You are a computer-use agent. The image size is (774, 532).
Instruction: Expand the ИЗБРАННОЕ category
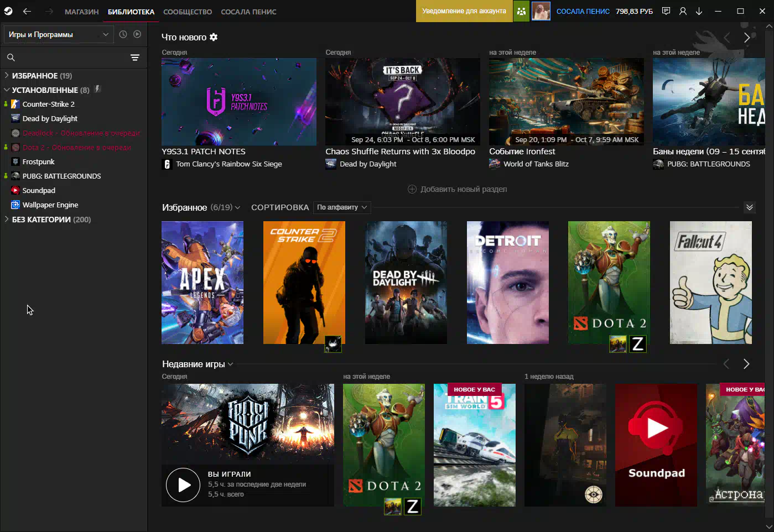(7, 75)
